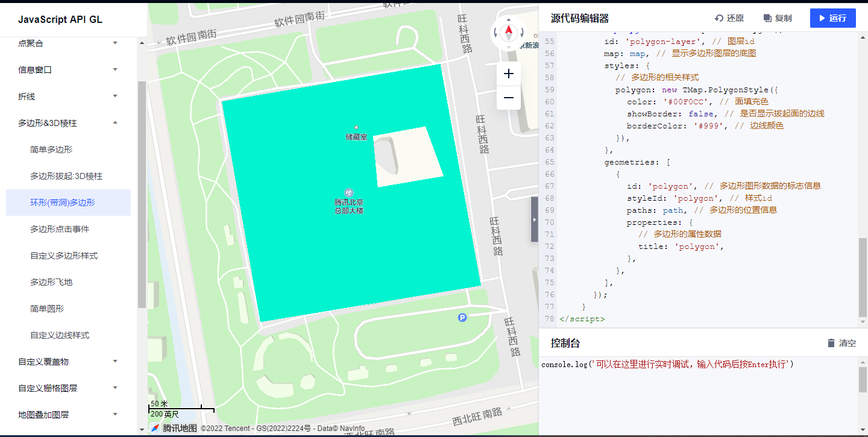Screen dimensions: 868x437
Task: Collapse the code editor panel handle
Action: pyautogui.click(x=534, y=219)
